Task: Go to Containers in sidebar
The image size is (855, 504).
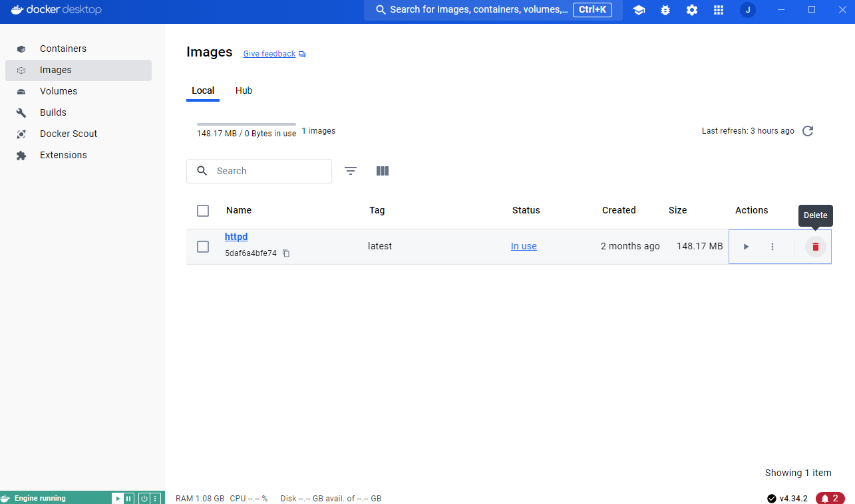Action: tap(79, 49)
